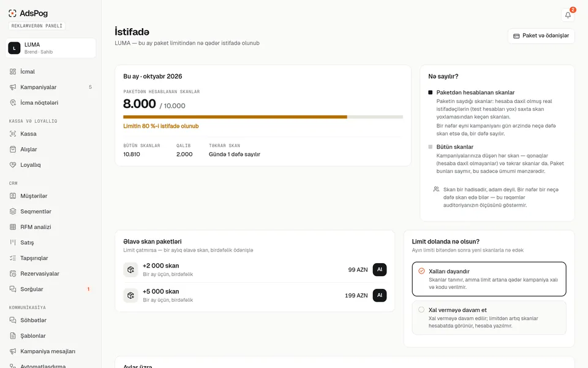Click the Şablonlar document icon
Viewport: 588px width, 368px height.
(x=13, y=335)
